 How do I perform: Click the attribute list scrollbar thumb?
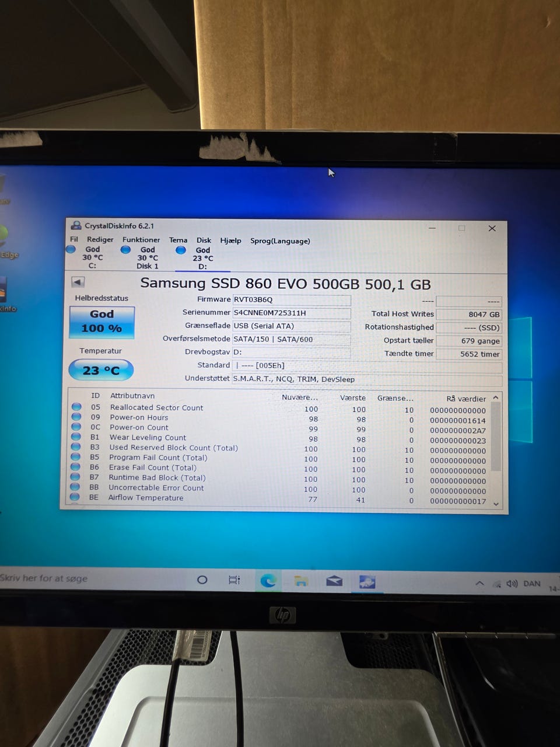tap(496, 437)
